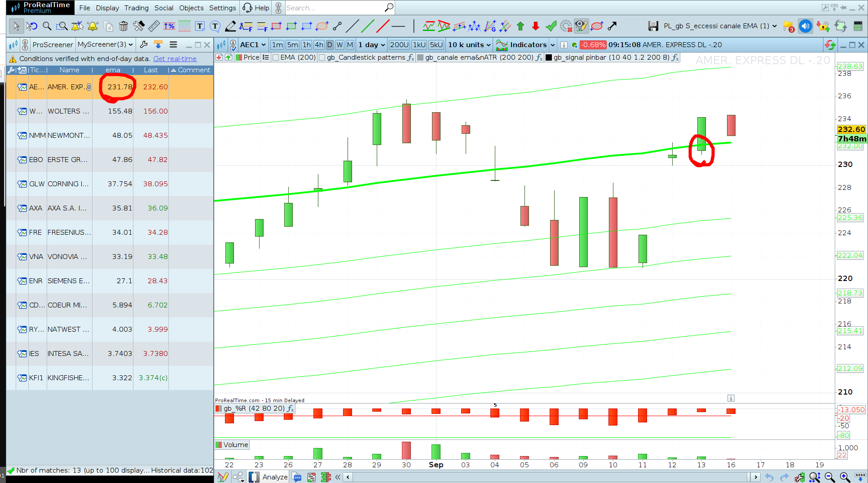Screen dimensions: 868x483
Task: Open the Social menu
Action: (164, 8)
